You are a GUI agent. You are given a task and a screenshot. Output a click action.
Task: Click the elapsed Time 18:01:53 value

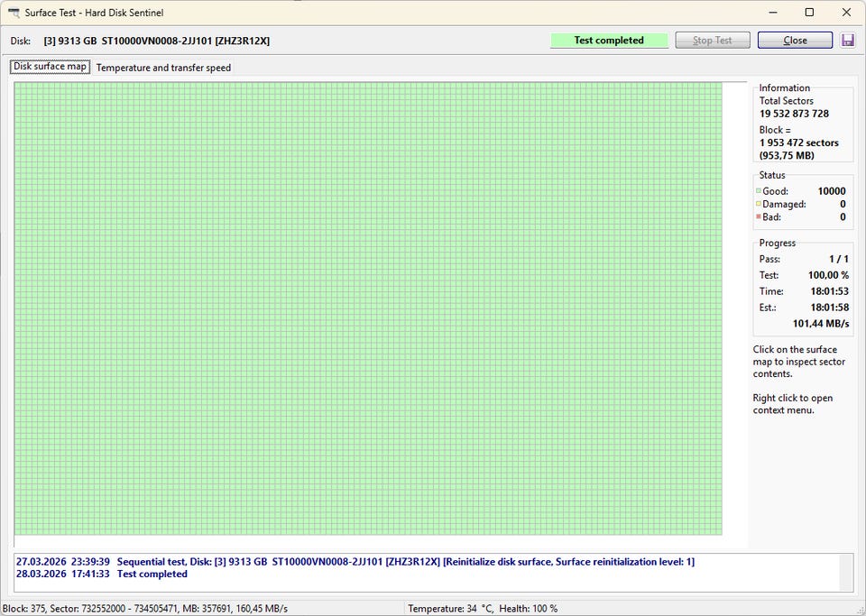click(829, 291)
